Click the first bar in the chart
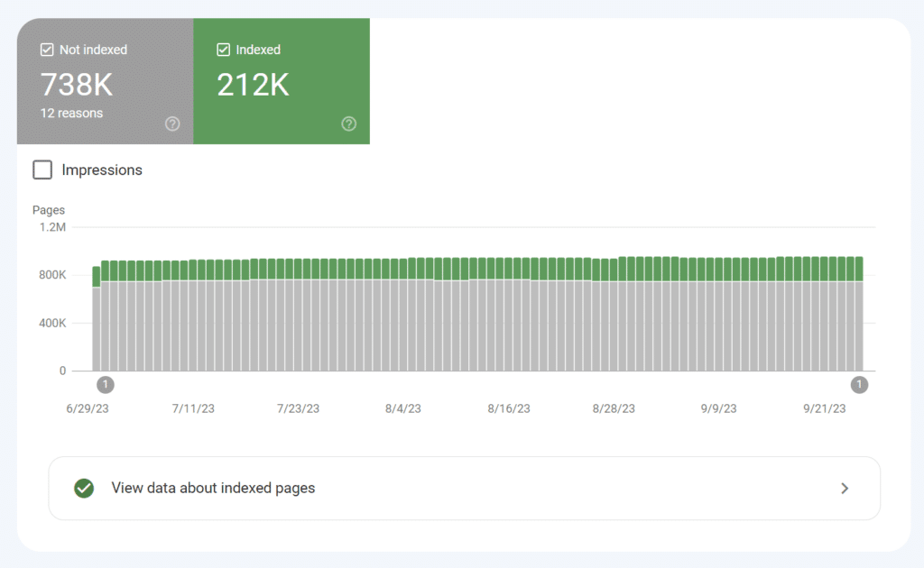 tap(97, 318)
